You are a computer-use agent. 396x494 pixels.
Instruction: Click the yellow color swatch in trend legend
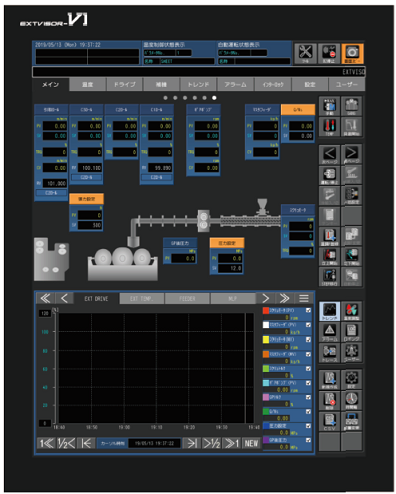tap(266, 339)
